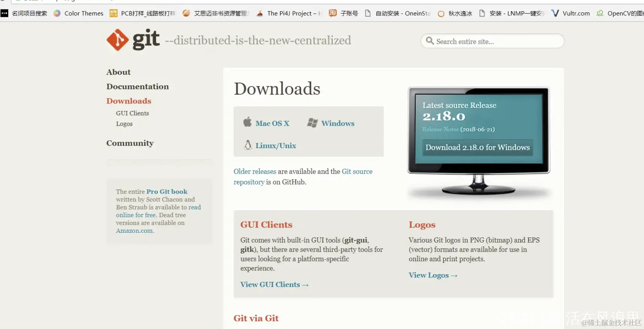Click the Mac OS X apple icon

tap(247, 122)
